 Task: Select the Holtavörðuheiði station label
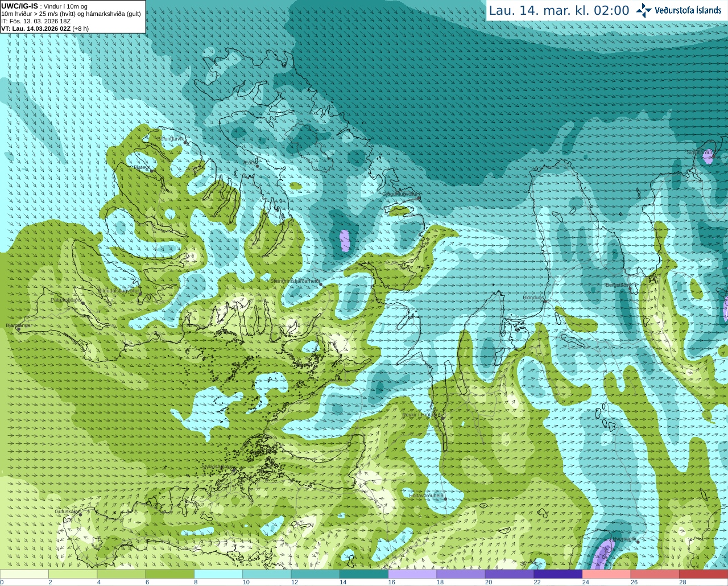427,496
